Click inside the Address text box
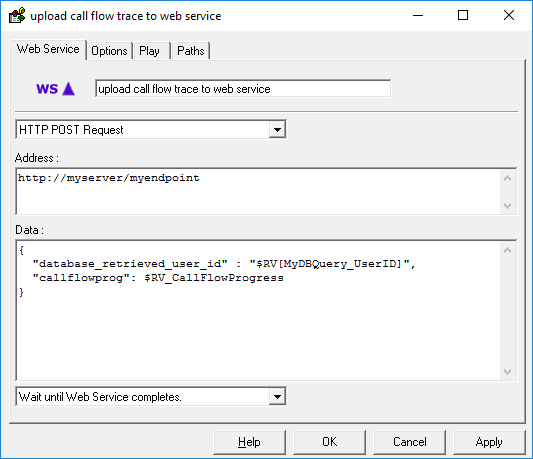 pyautogui.click(x=258, y=191)
